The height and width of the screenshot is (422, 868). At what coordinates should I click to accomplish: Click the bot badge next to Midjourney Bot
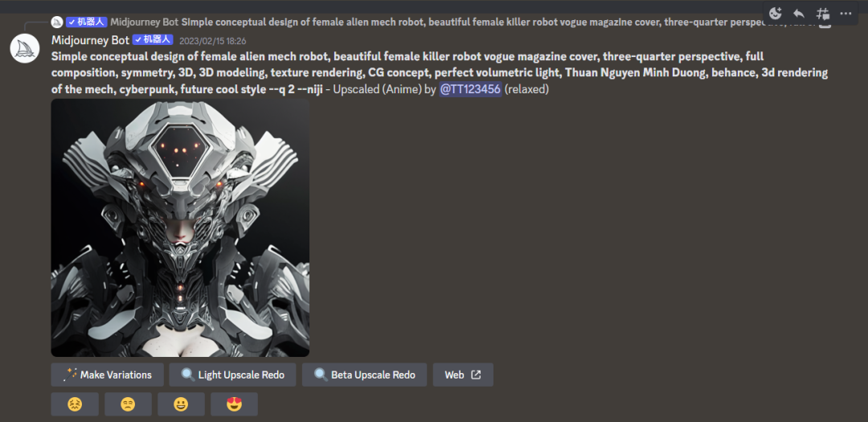click(153, 40)
